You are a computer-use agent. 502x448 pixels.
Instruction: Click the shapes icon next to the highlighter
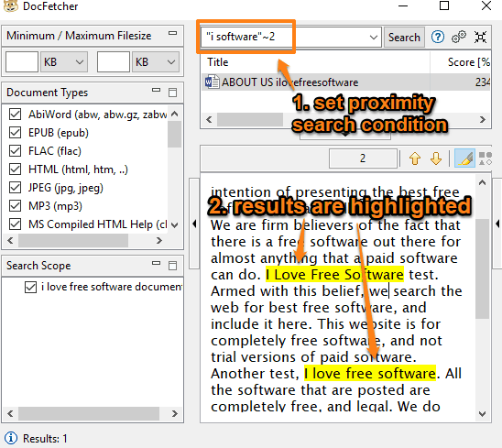pyautogui.click(x=485, y=158)
